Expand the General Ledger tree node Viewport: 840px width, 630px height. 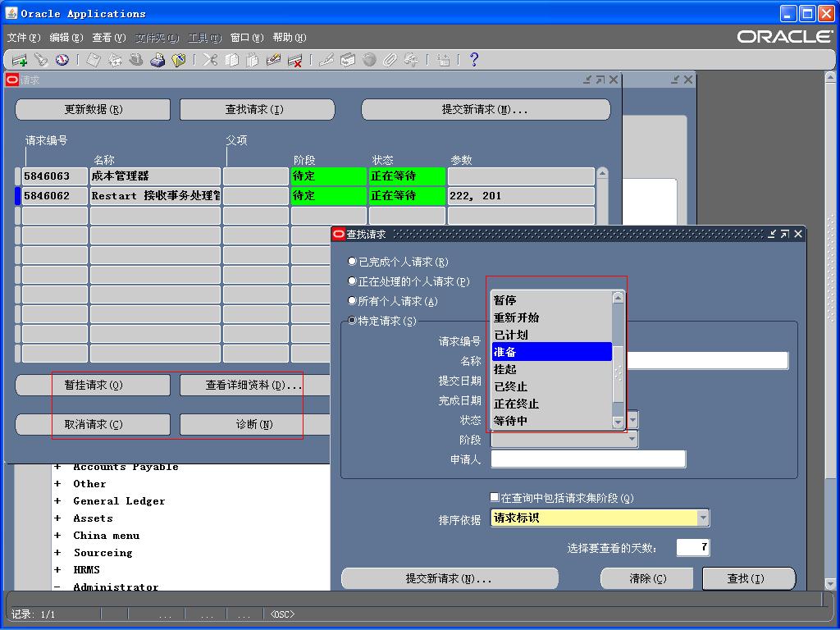coord(57,501)
